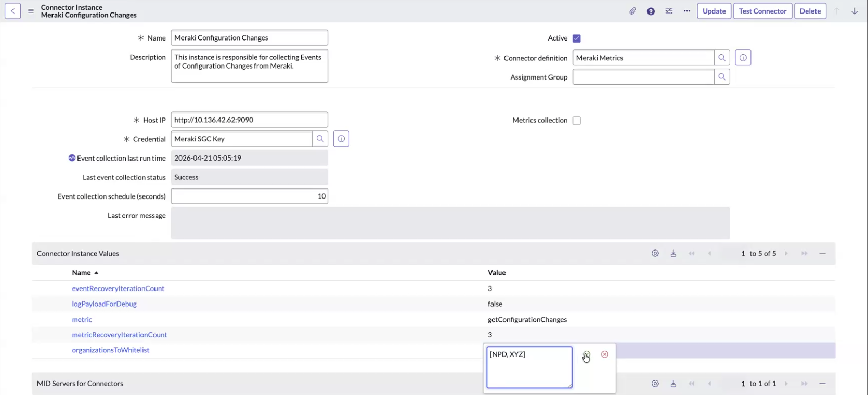Image resolution: width=868 pixels, height=395 pixels.
Task: Go to first page of Connector Instance Values
Action: tap(692, 254)
